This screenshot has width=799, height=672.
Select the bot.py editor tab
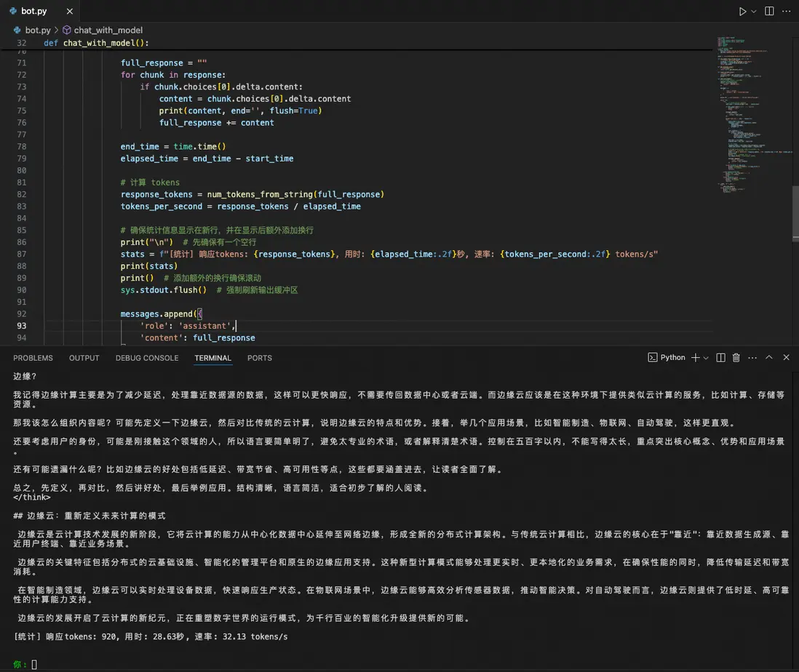(33, 12)
